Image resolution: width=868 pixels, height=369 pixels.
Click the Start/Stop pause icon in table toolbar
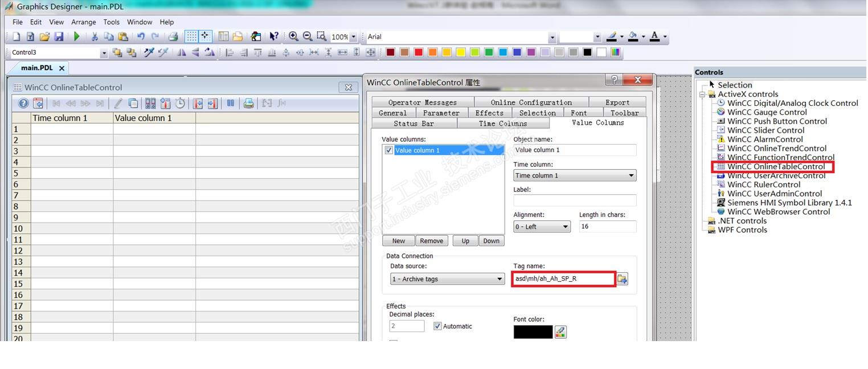pos(231,104)
